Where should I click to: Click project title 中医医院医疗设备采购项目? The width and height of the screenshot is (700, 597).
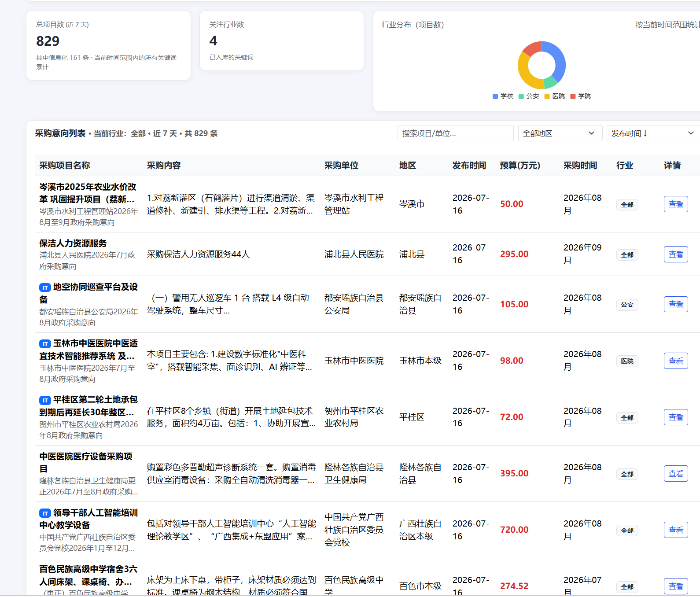point(86,463)
